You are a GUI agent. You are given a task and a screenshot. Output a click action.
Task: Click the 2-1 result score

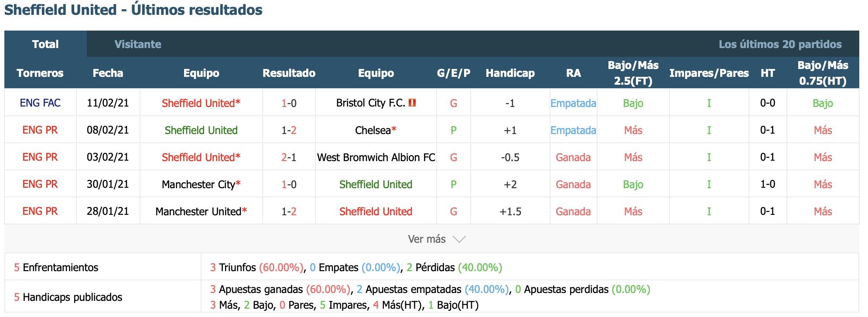(289, 157)
